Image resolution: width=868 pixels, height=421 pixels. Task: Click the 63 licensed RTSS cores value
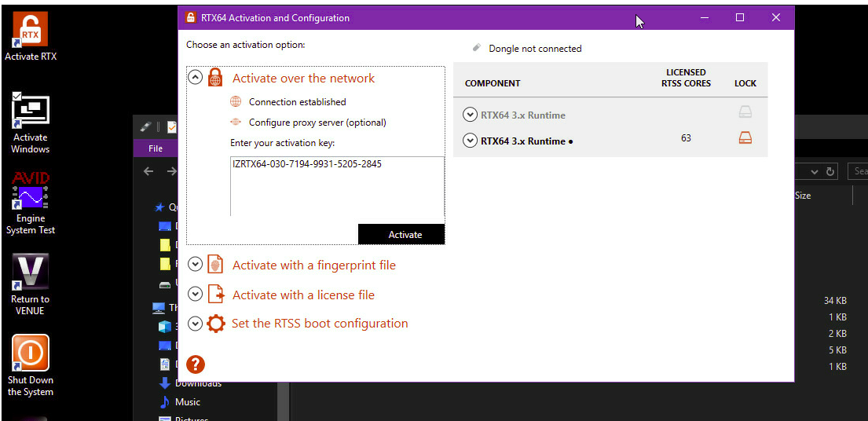[x=686, y=137]
